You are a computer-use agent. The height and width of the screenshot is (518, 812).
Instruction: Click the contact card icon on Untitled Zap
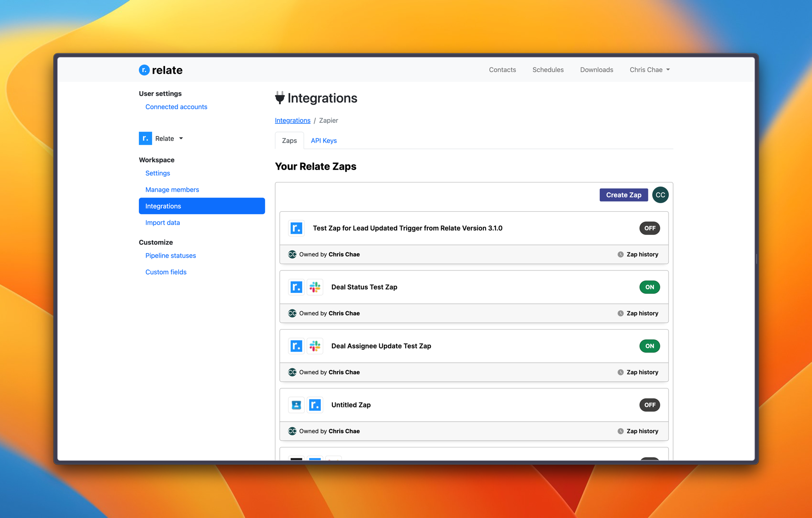[297, 405]
